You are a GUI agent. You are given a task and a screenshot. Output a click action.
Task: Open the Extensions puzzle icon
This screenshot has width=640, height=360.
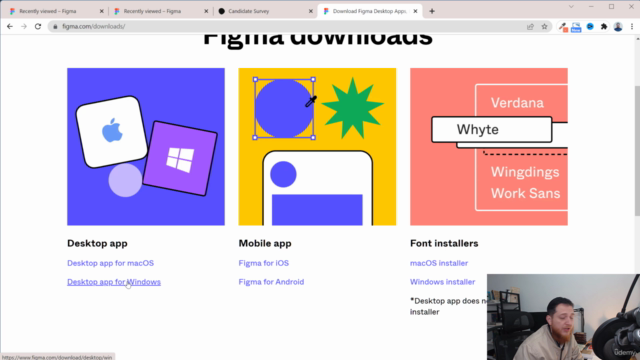604,27
